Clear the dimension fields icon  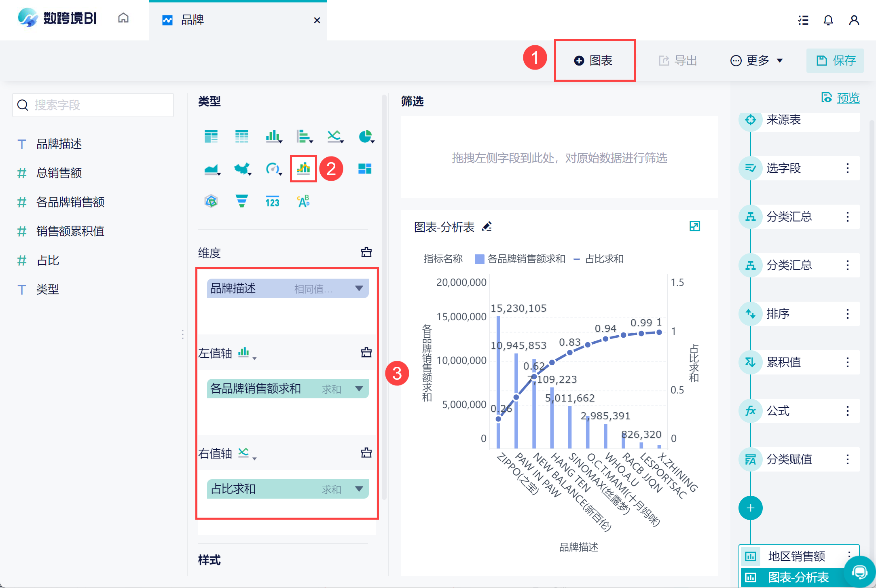366,252
